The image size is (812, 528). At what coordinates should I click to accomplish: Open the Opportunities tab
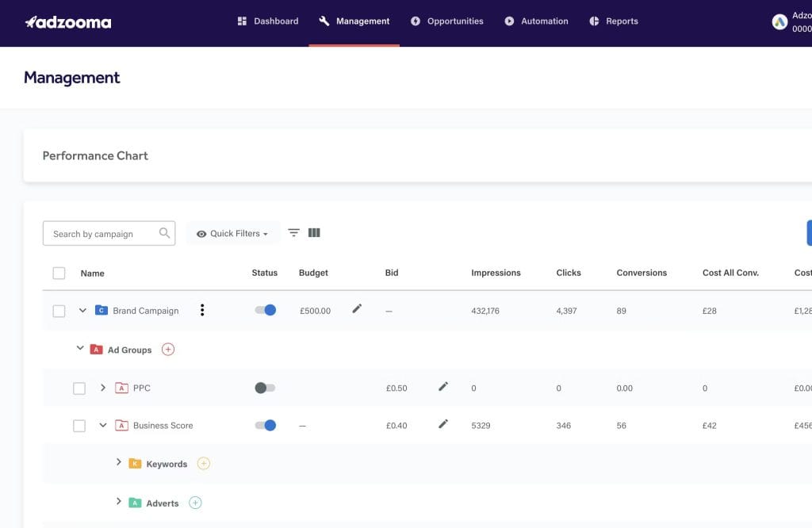pos(447,21)
